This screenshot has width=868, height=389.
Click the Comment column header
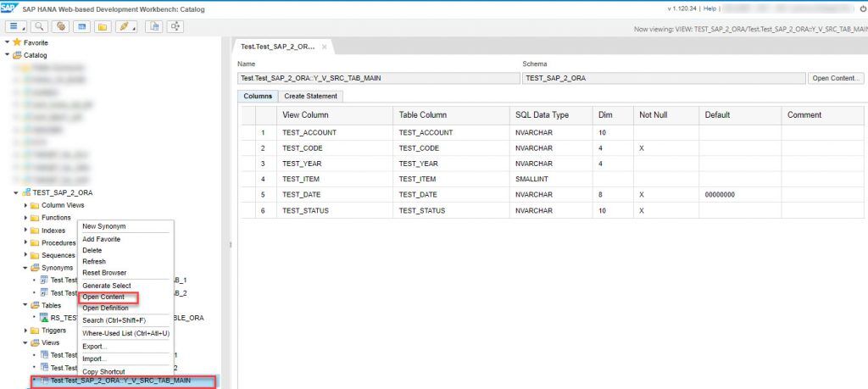(822, 115)
